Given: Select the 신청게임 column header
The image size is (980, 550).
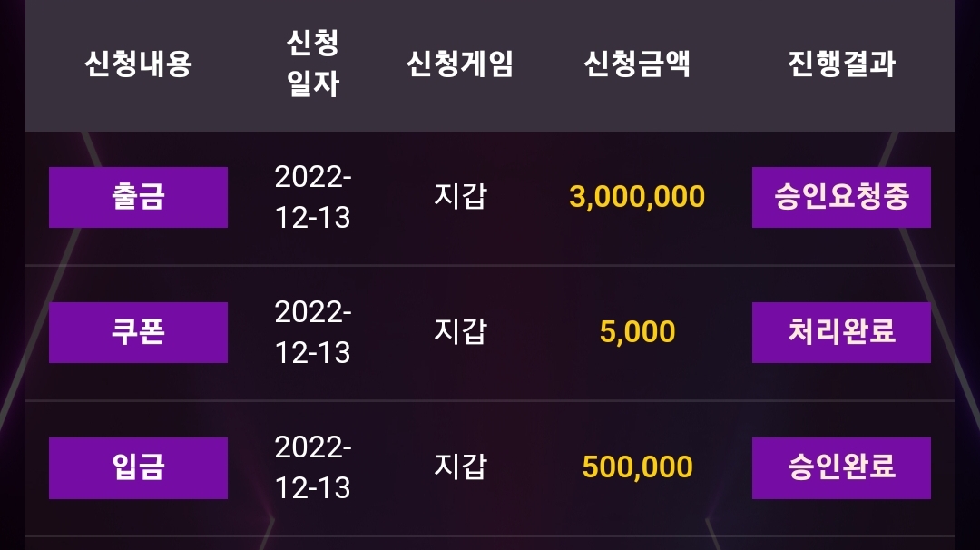Looking at the screenshot, I should point(460,64).
